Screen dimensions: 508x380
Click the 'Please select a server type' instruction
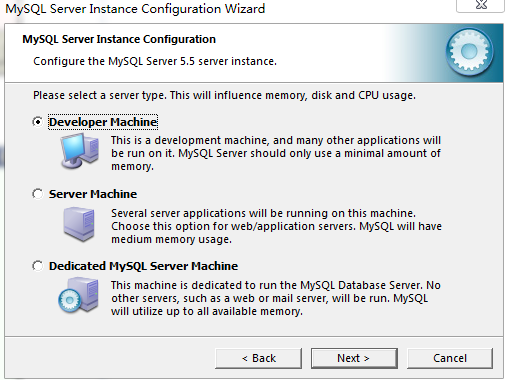[224, 96]
